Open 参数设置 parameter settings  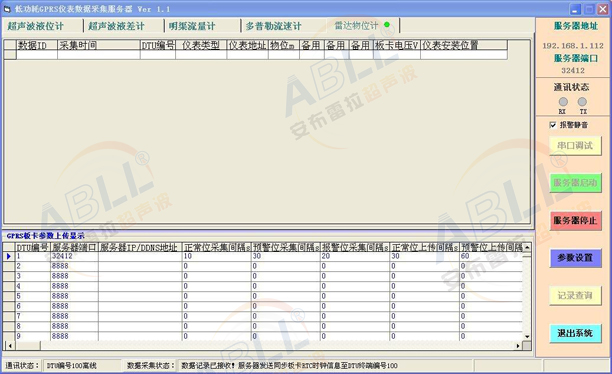575,258
